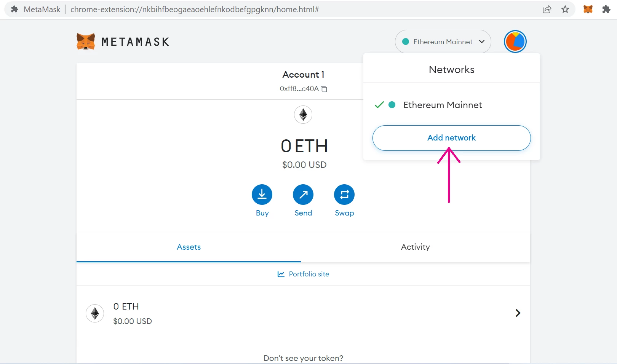The width and height of the screenshot is (617, 364).
Task: Expand the 0 ETH asset row chevron
Action: point(518,313)
